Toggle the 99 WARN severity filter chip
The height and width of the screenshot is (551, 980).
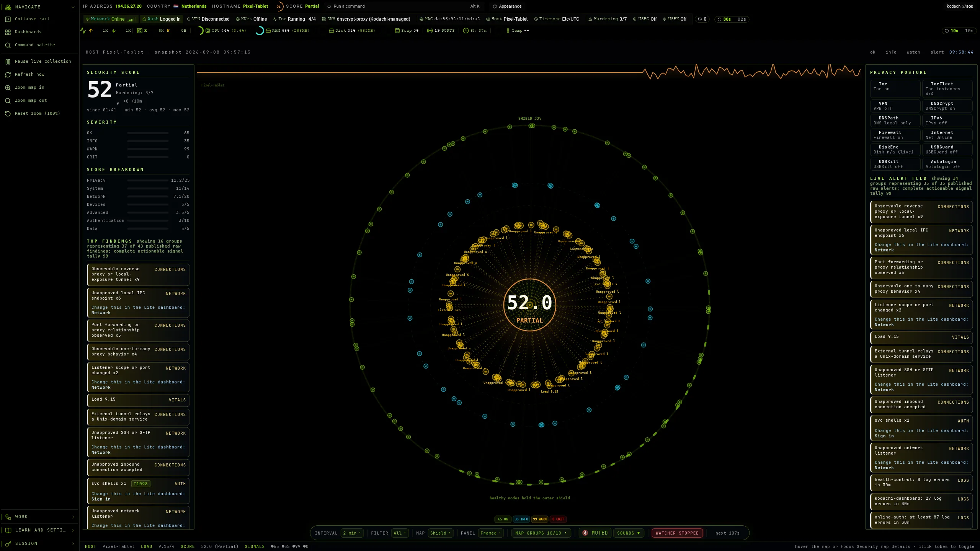tap(540, 519)
